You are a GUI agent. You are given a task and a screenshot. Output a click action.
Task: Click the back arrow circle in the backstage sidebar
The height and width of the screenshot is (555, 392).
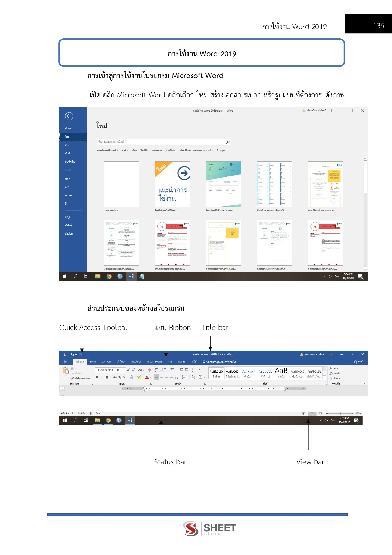69,116
